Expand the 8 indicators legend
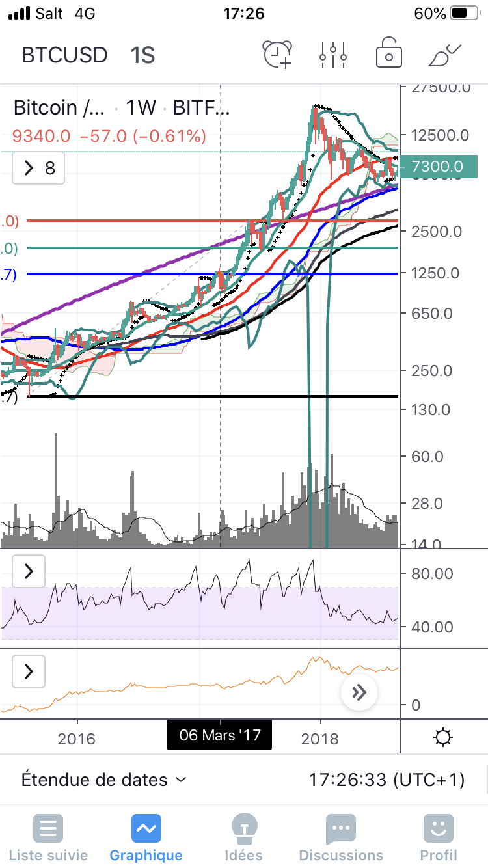Screen dimensions: 488x868 [38, 169]
